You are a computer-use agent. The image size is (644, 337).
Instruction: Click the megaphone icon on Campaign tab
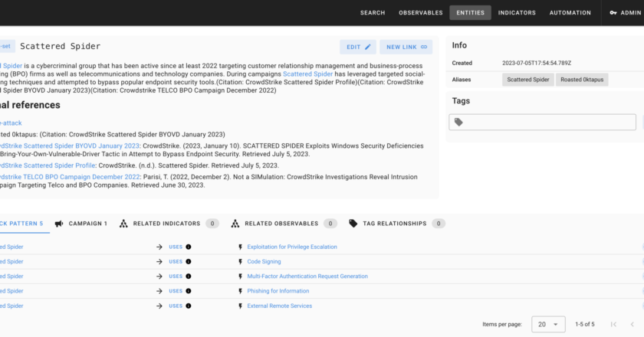[59, 224]
